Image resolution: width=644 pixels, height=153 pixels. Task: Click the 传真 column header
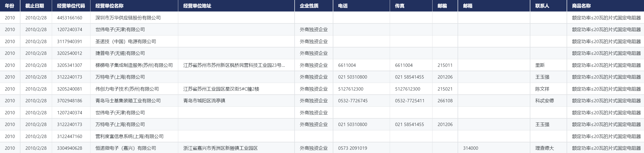[400, 6]
